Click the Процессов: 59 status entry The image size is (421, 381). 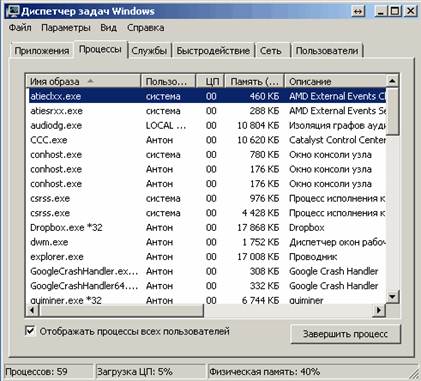(48, 371)
